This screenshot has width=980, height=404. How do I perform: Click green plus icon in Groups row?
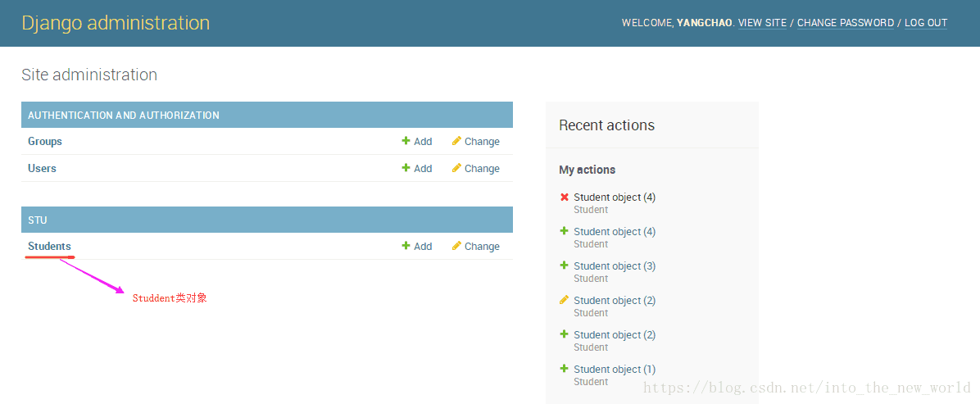(x=406, y=141)
